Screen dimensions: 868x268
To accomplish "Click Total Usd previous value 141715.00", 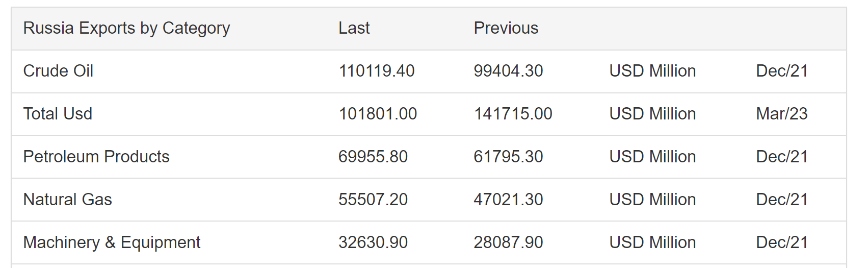I will [x=513, y=114].
